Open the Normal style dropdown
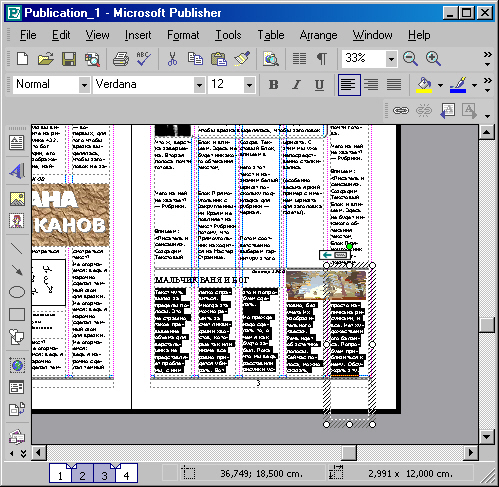 point(85,85)
